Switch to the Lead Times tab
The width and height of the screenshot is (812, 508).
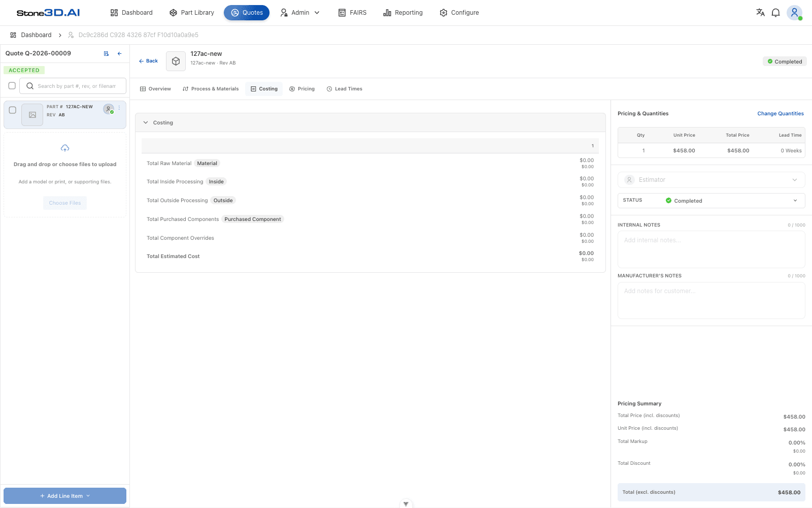(345, 89)
